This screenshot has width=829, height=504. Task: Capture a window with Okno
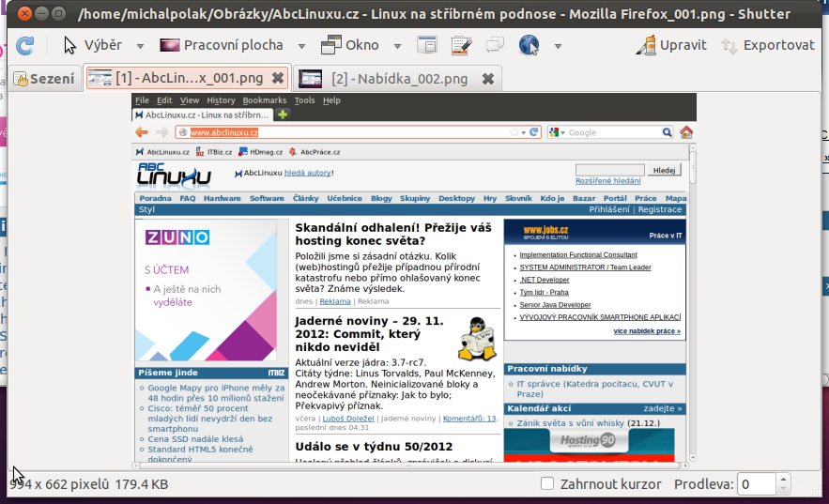click(349, 45)
